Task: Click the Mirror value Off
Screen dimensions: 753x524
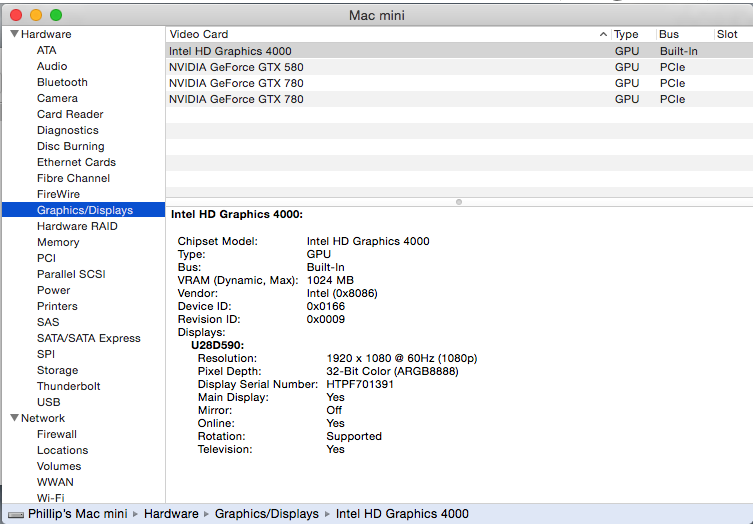Action: (x=334, y=410)
